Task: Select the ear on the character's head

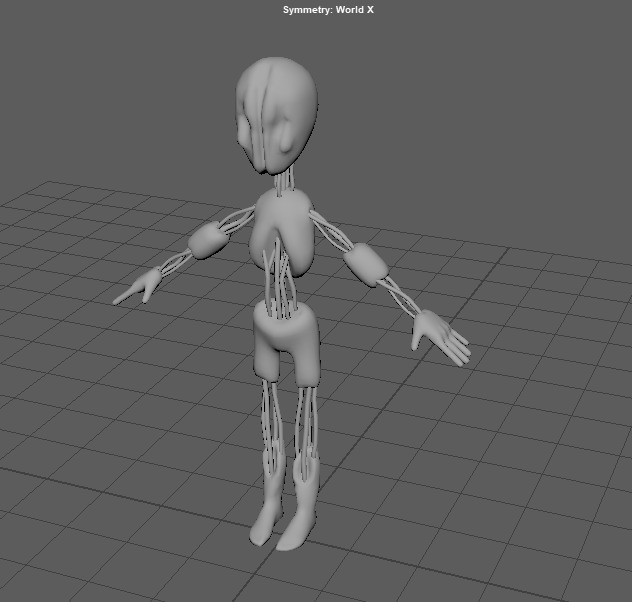Action: [286, 137]
